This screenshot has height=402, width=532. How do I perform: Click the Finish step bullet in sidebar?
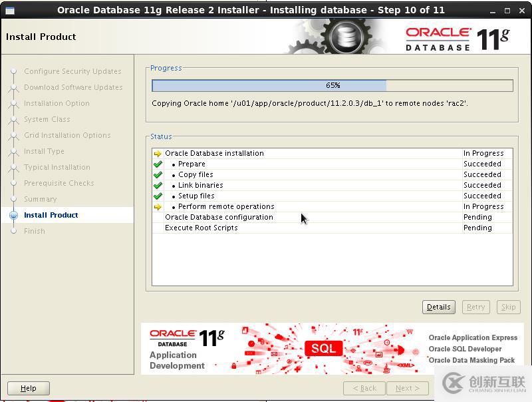click(13, 231)
